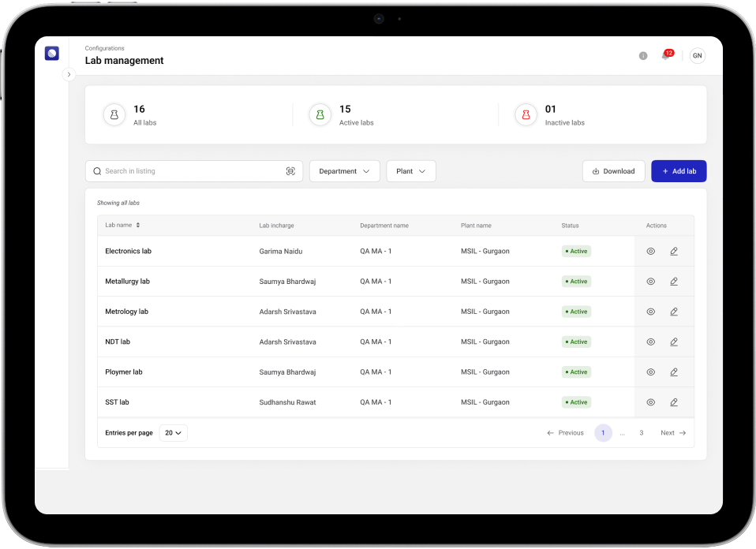Show details for Ploymer lab
756x549 pixels.
click(651, 372)
